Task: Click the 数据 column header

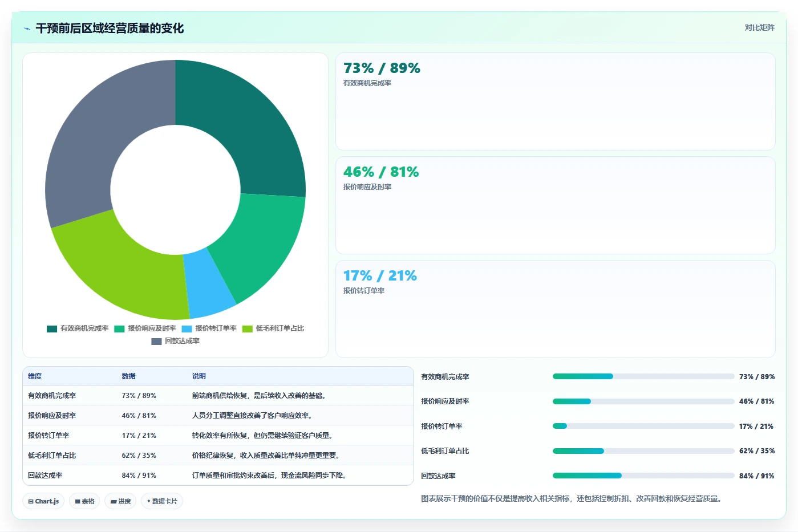Action: 128,376
